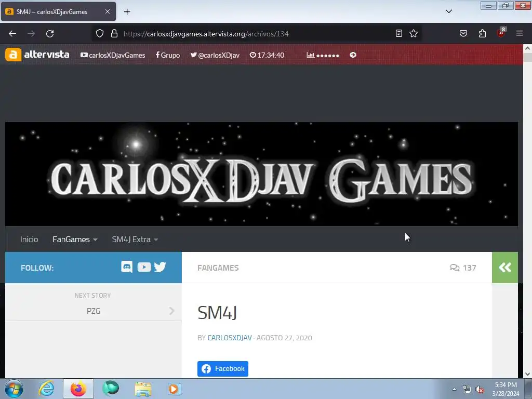532x399 pixels.
Task: Click the SM4J post title
Action: point(217,312)
